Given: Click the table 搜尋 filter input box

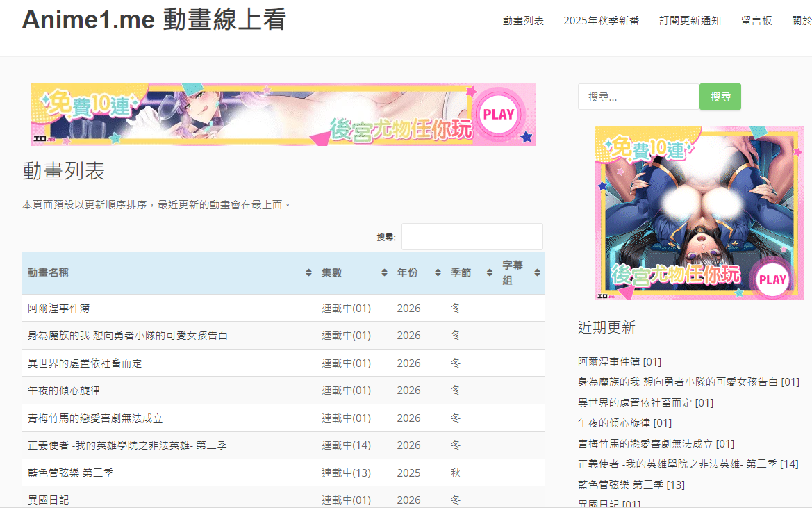Looking at the screenshot, I should [472, 236].
